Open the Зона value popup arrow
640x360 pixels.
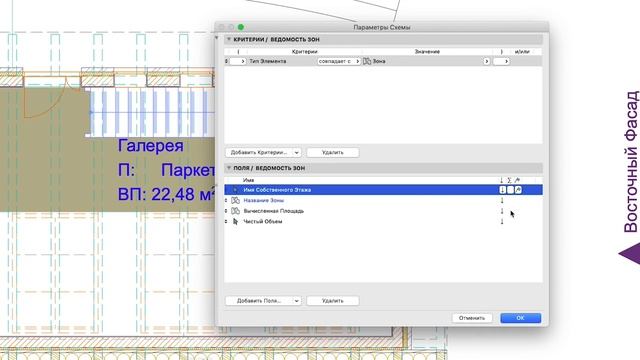coord(487,61)
